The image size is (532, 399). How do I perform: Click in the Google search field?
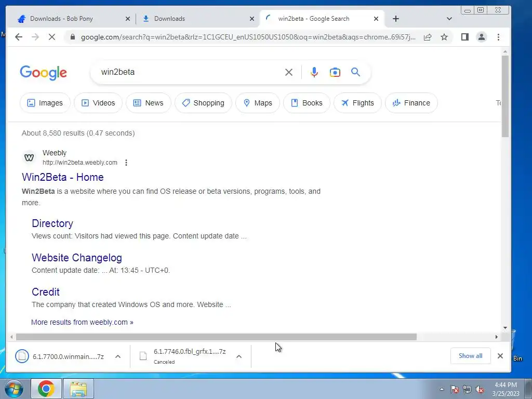(190, 72)
